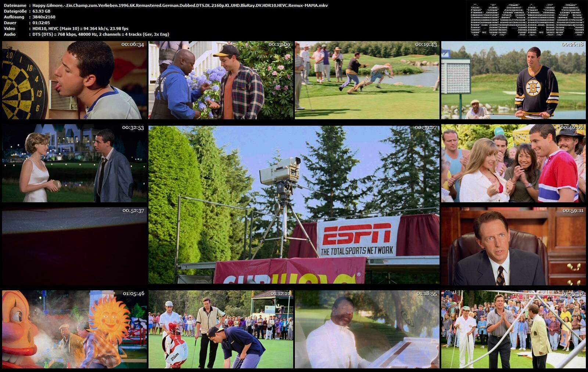Image resolution: width=588 pixels, height=372 pixels.
Task: Select the final frame stamped 01:25:30
Action: pos(513,329)
